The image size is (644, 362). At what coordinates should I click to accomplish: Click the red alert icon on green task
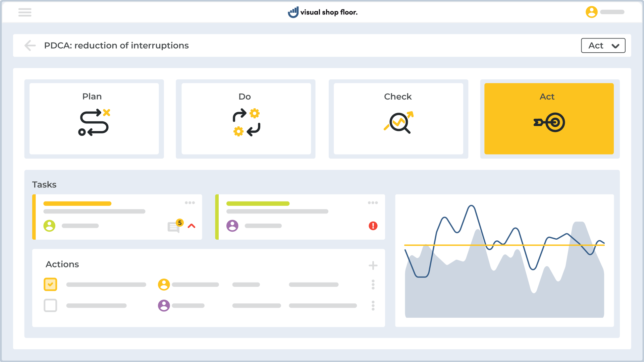point(373,226)
